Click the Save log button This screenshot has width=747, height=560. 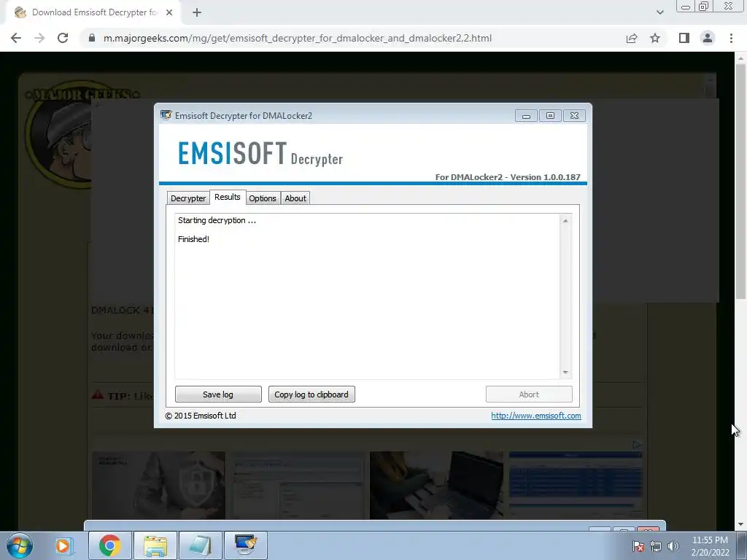point(218,394)
